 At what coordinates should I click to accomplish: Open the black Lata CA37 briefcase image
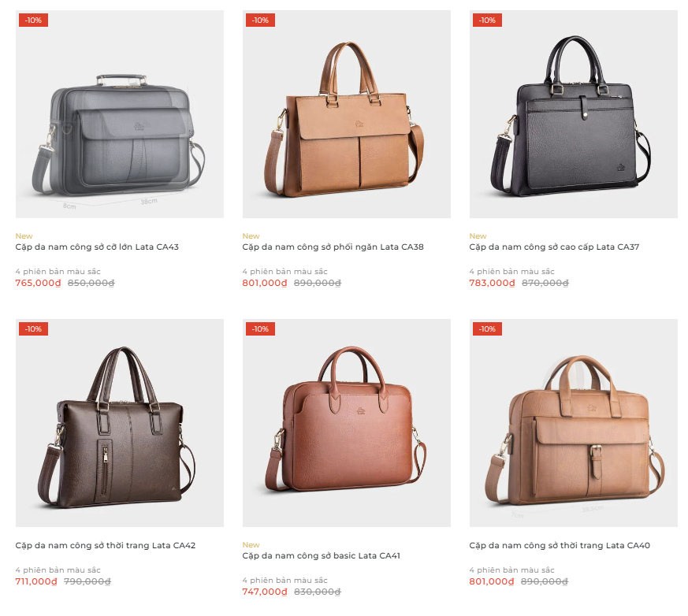click(574, 114)
